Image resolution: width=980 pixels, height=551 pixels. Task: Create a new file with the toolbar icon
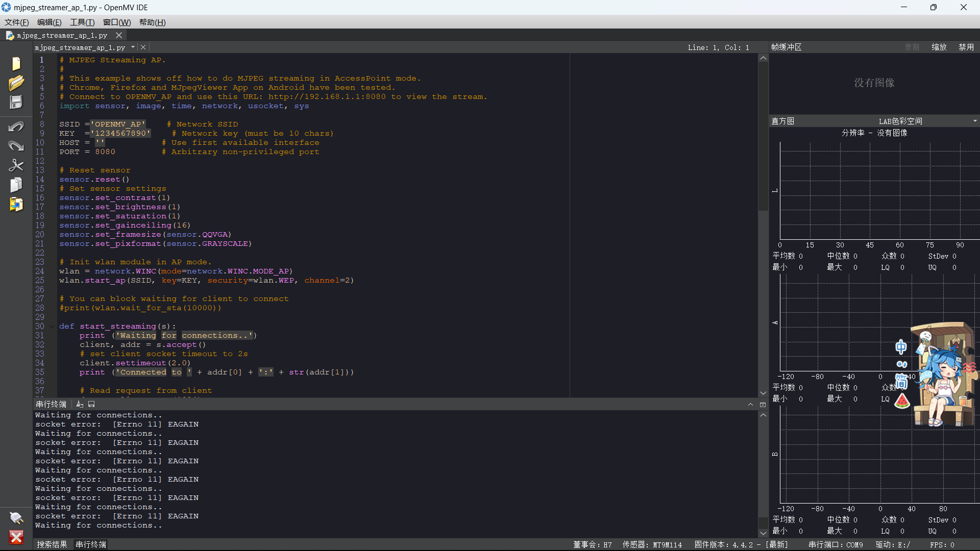click(16, 63)
